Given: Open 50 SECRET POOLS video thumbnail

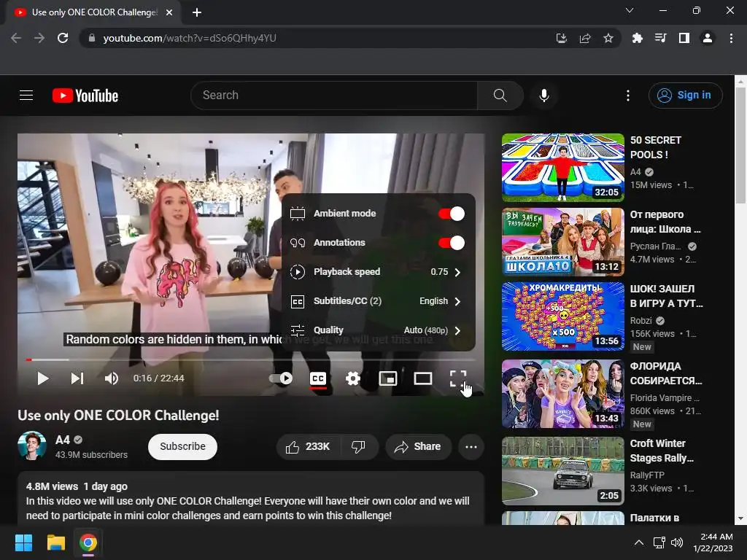Looking at the screenshot, I should pyautogui.click(x=563, y=168).
